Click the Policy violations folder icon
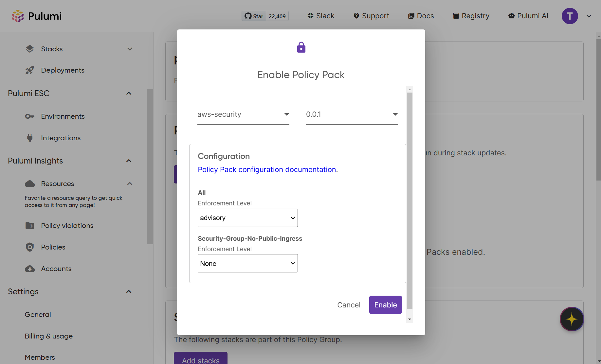Viewport: 601px width, 364px height. point(30,226)
